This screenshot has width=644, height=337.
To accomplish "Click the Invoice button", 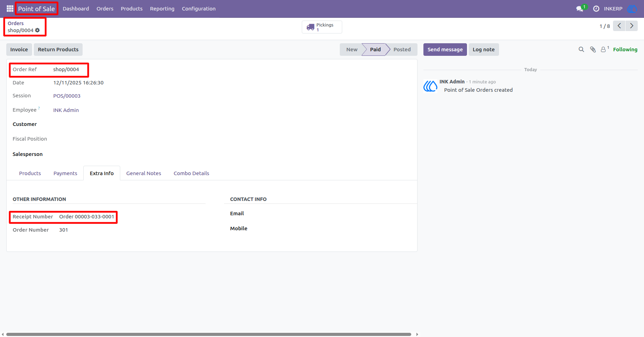I will 19,50.
